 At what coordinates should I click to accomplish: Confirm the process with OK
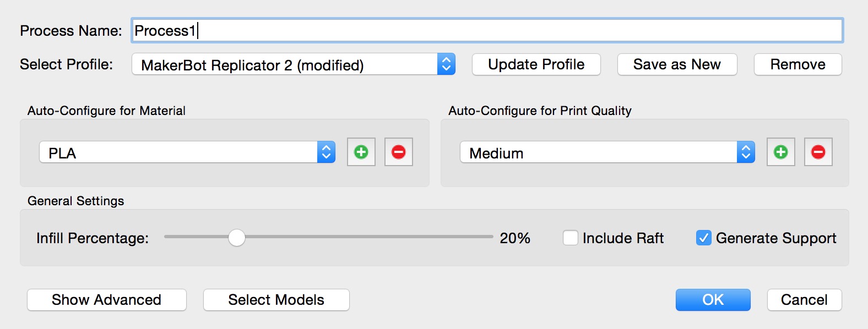pyautogui.click(x=713, y=300)
